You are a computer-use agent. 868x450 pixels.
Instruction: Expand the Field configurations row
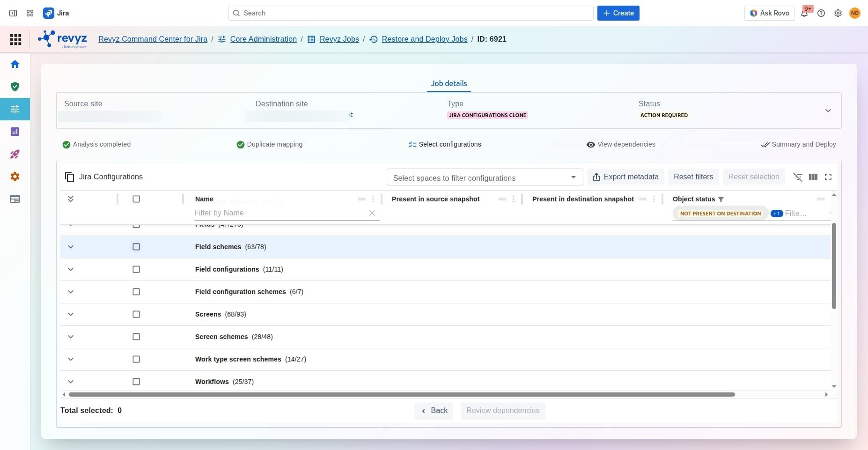71,269
